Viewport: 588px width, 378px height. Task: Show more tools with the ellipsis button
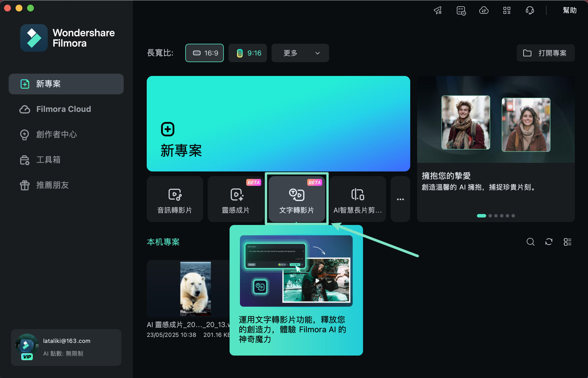click(x=400, y=199)
